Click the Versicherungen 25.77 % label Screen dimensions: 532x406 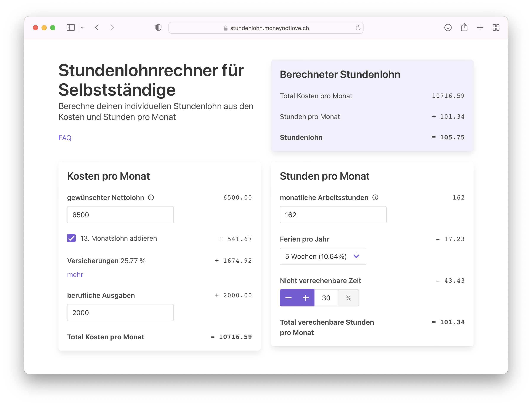(x=106, y=261)
